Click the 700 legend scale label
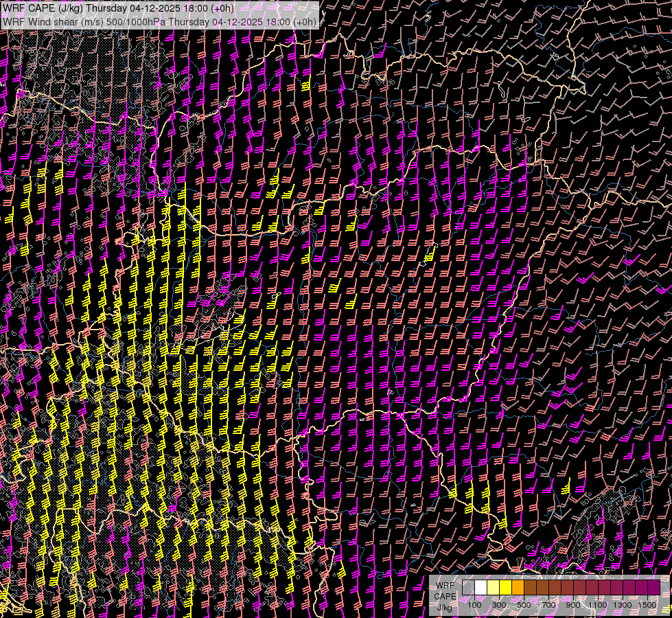The height and width of the screenshot is (618, 672). coord(548,605)
